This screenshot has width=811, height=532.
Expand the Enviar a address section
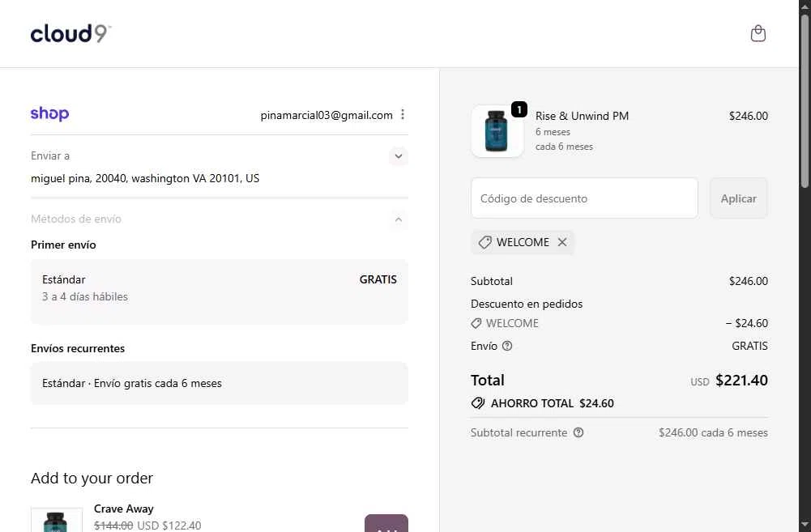399,156
